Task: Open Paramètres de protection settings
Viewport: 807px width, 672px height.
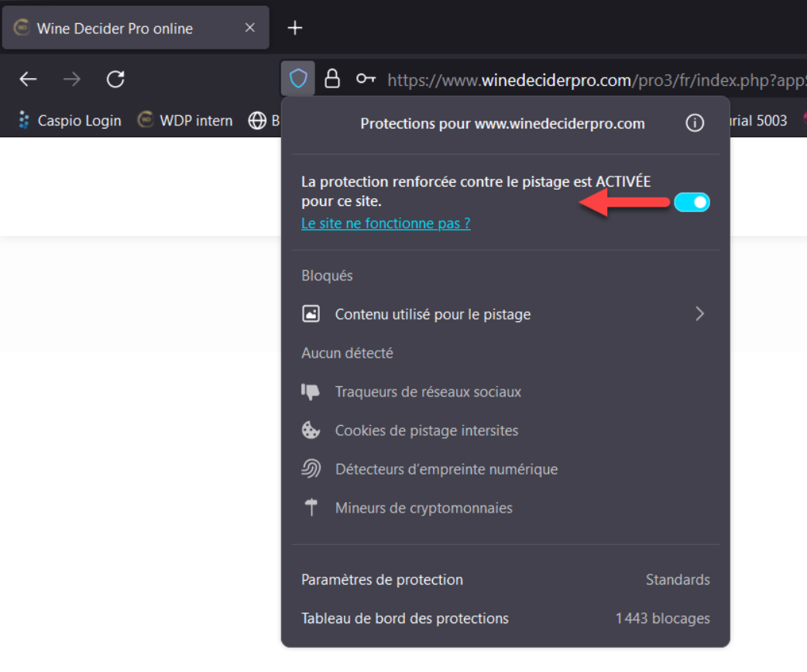Action: coord(506,579)
